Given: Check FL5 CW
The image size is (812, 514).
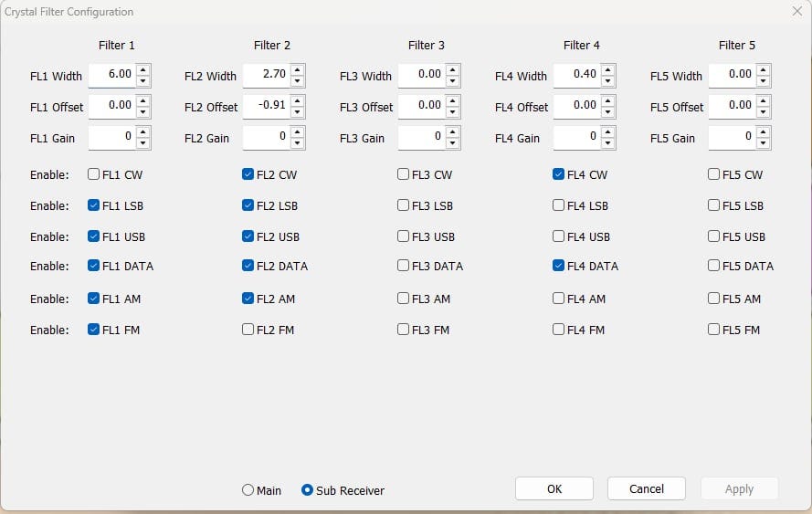Looking at the screenshot, I should click(713, 174).
